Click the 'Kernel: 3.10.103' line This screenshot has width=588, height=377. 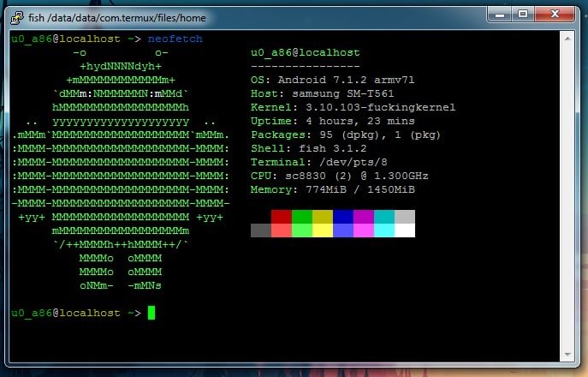tap(353, 107)
